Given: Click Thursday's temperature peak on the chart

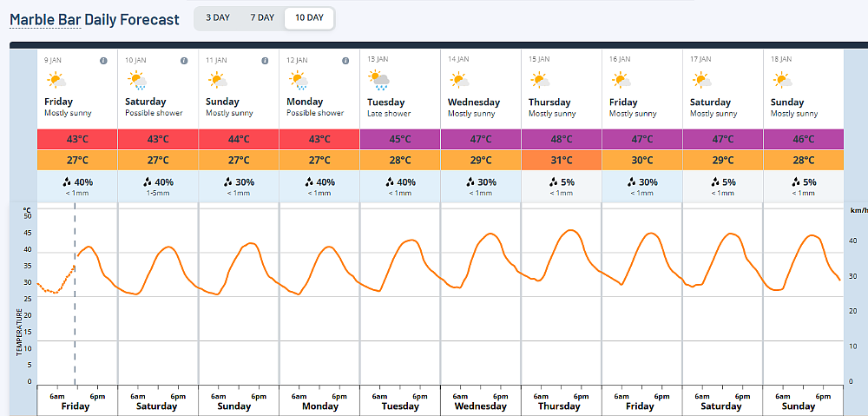Looking at the screenshot, I should [571, 230].
